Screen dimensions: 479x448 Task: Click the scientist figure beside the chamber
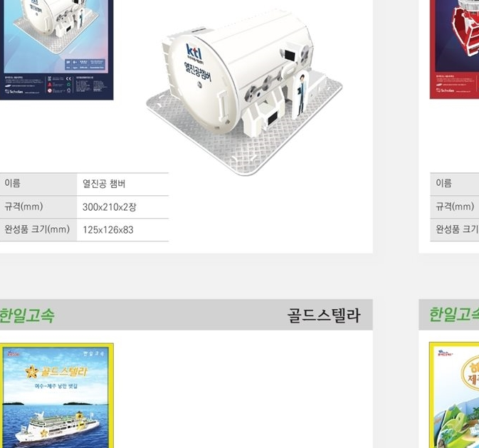coord(301,95)
